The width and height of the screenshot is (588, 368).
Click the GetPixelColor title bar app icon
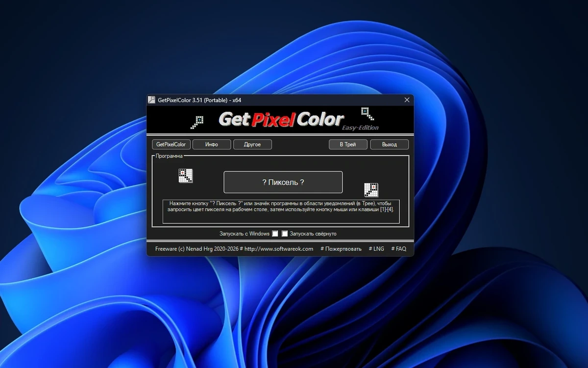151,100
